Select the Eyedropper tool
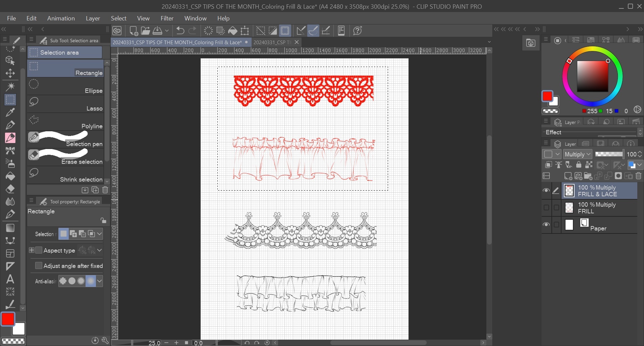This screenshot has width=644, height=346. point(10,112)
